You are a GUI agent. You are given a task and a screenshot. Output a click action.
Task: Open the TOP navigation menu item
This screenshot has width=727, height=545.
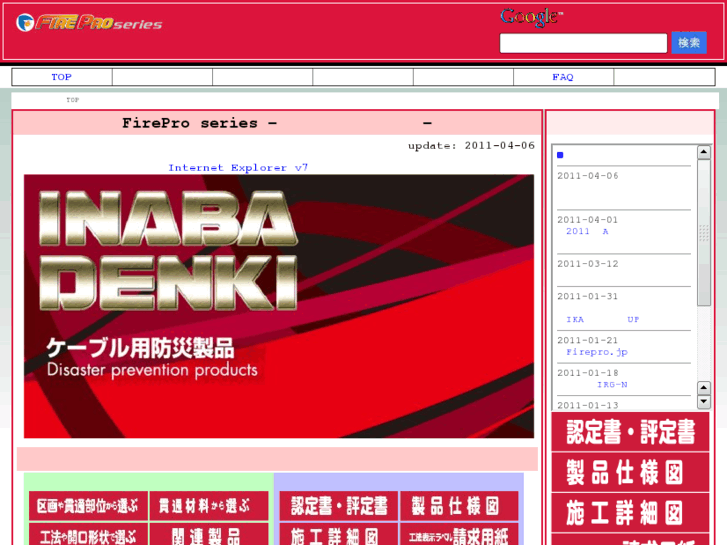(x=62, y=77)
